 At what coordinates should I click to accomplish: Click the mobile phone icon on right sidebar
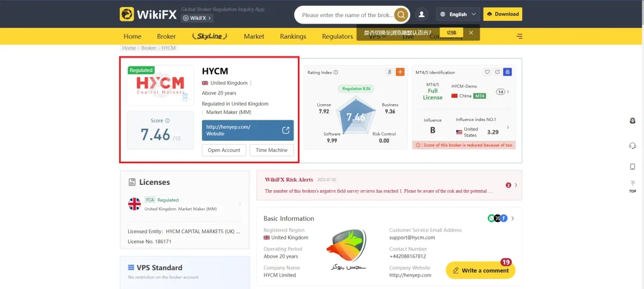coord(632,167)
